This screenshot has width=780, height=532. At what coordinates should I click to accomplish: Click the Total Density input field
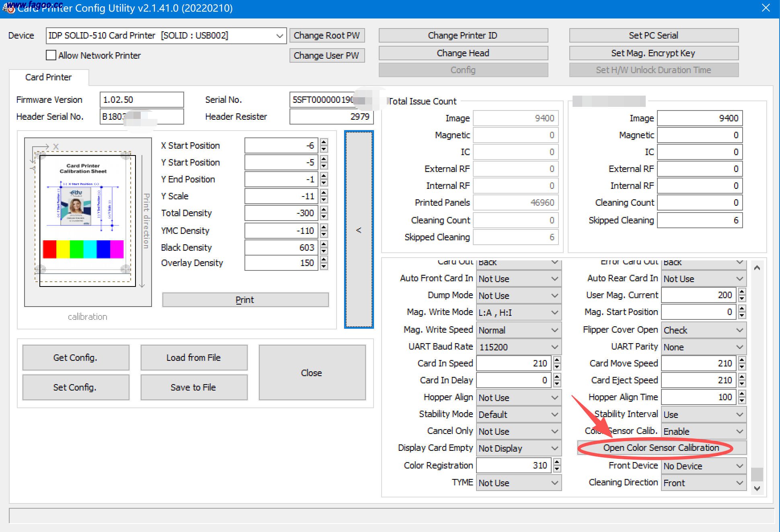pos(281,213)
